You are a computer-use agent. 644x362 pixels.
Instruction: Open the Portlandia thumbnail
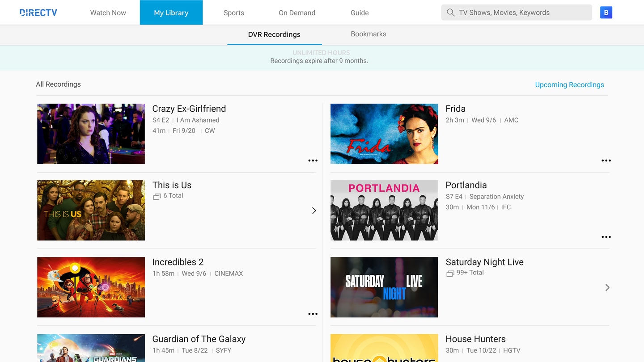(384, 210)
